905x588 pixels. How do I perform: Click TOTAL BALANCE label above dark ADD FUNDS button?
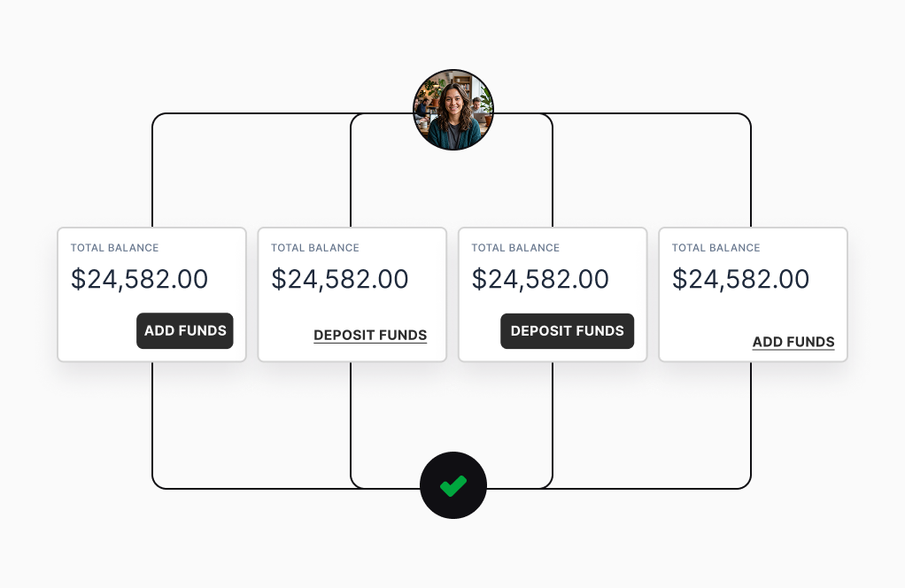(x=115, y=248)
